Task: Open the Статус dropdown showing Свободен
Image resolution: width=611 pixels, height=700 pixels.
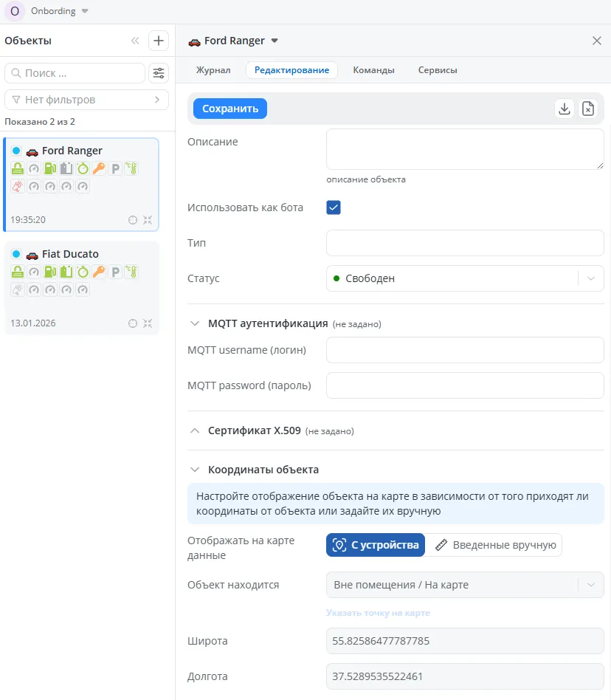Action: click(465, 278)
